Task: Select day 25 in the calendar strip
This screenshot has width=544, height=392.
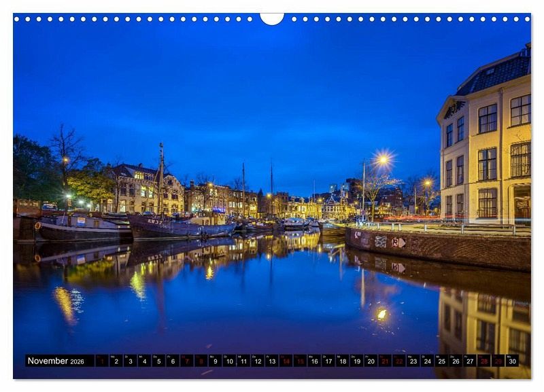Action: pyautogui.click(x=442, y=361)
